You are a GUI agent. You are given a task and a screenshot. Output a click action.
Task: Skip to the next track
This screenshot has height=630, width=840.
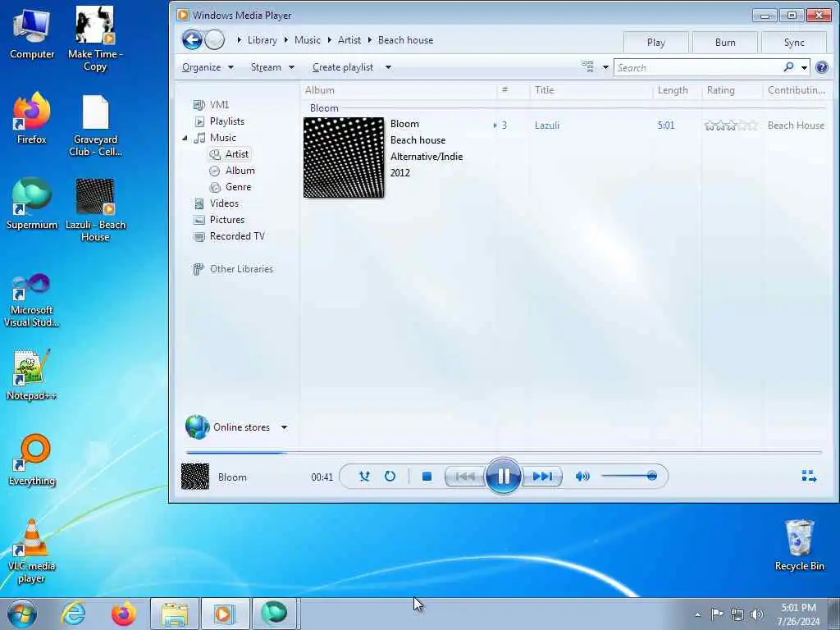(542, 477)
